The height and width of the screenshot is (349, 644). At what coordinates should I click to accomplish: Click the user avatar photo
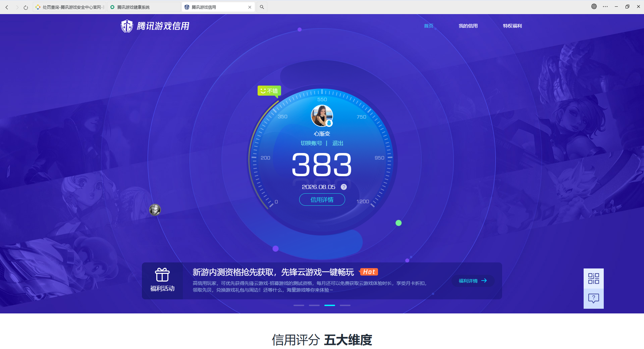[322, 116]
